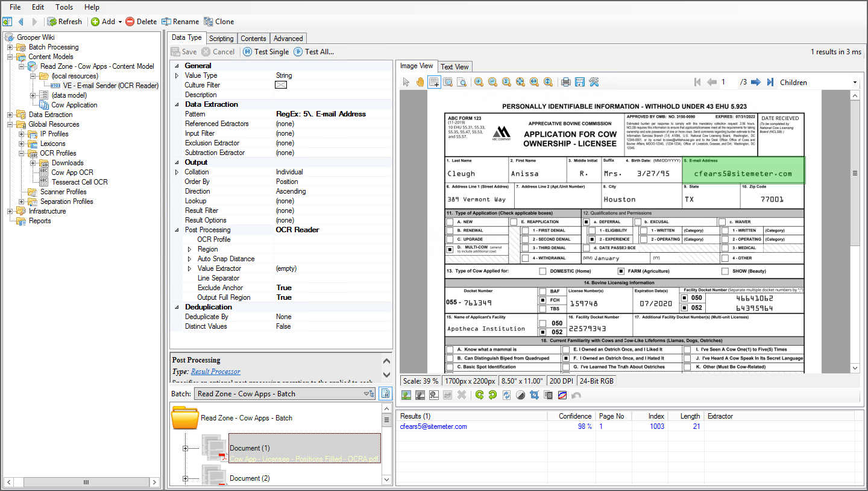Select the hand pan tool
Viewport: 868px width, 491px height.
(420, 82)
